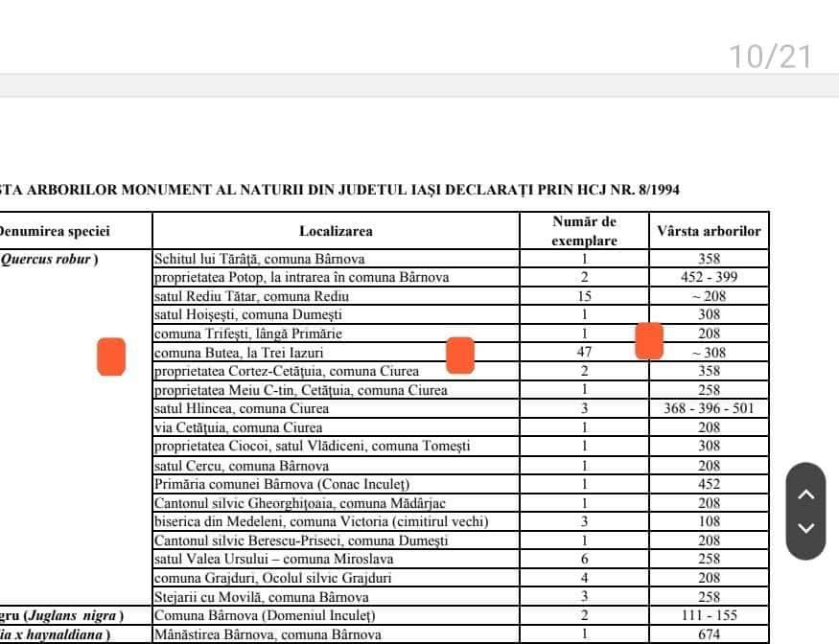Image resolution: width=839 pixels, height=644 pixels.
Task: Click the document title mentioning HCJ NR. 8/1994
Action: (x=339, y=190)
